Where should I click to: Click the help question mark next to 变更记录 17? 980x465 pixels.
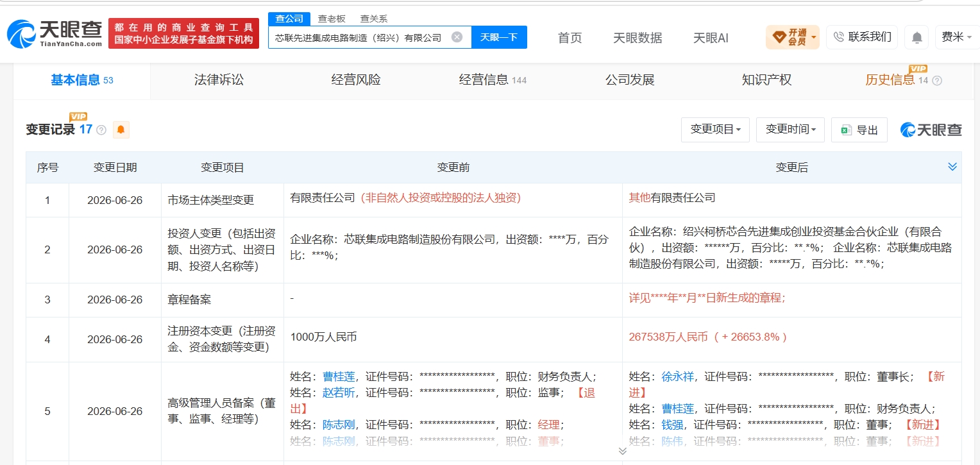tap(101, 130)
